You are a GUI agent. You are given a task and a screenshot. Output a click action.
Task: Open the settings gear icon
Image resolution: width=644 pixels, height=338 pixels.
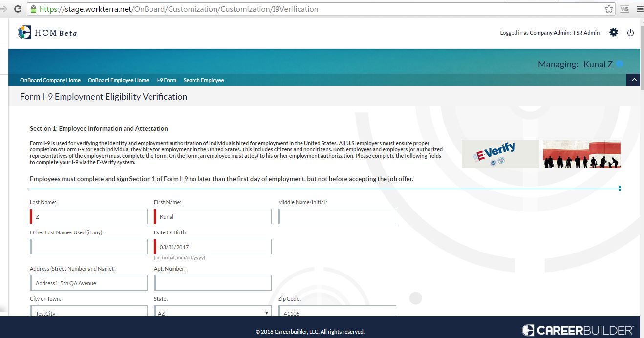click(x=614, y=32)
